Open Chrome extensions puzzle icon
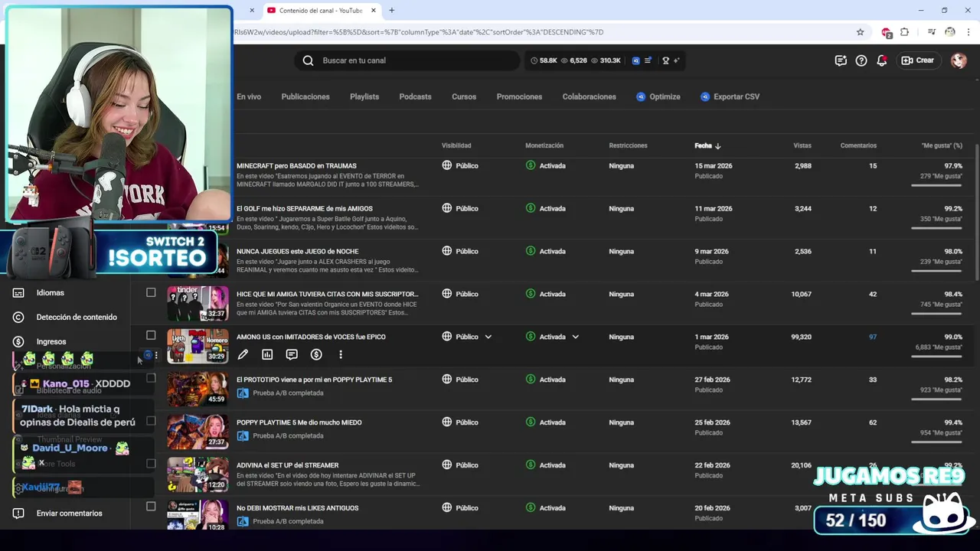Screen dimensions: 980x551 pyautogui.click(x=904, y=32)
